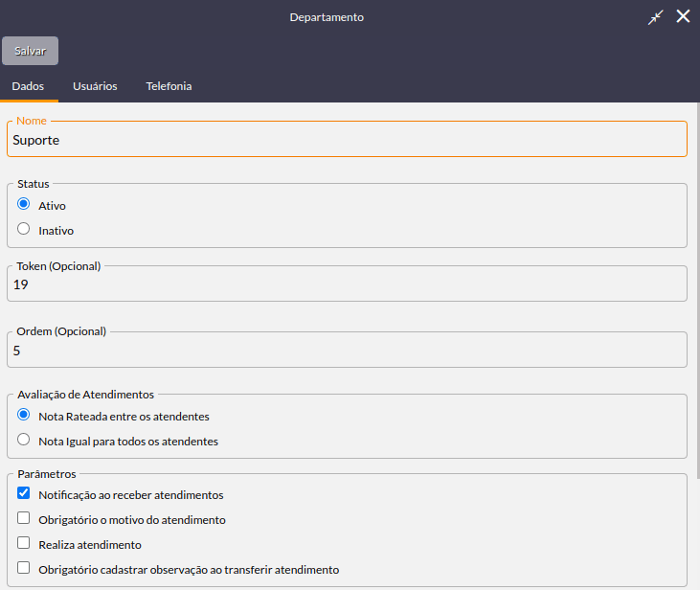This screenshot has height=590, width=700.
Task: Click the Ordem (Opcional) field
Action: [x=347, y=351]
